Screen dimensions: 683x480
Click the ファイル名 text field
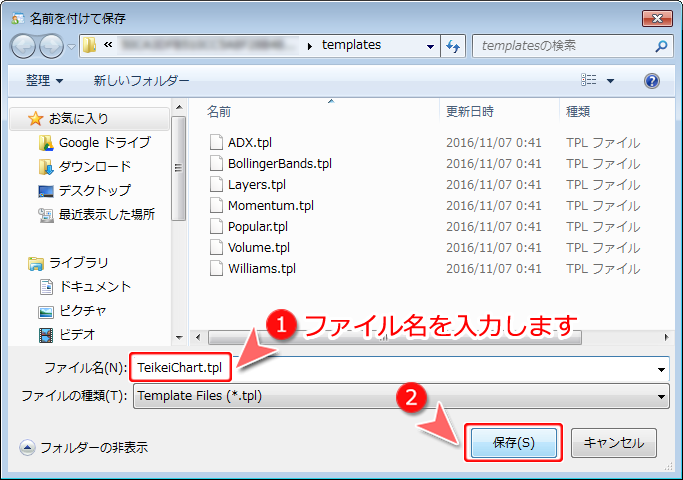pos(399,368)
